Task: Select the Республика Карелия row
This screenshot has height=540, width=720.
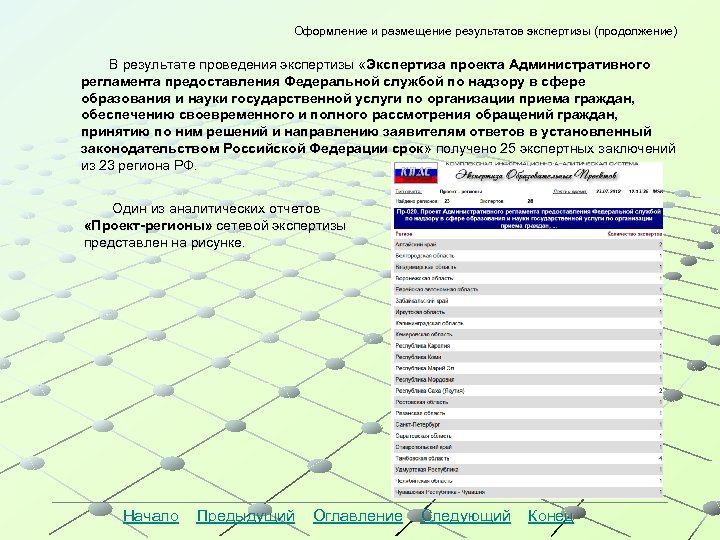Action: (529, 346)
